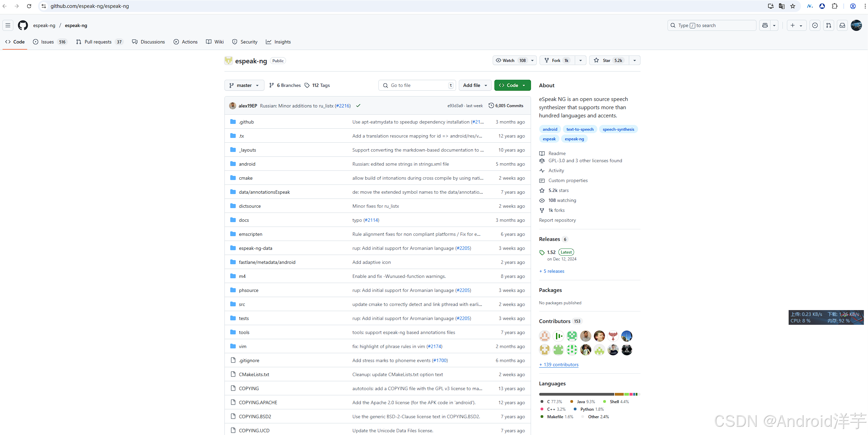Click the commit status checkmark icon
868x435 pixels.
[x=358, y=106]
